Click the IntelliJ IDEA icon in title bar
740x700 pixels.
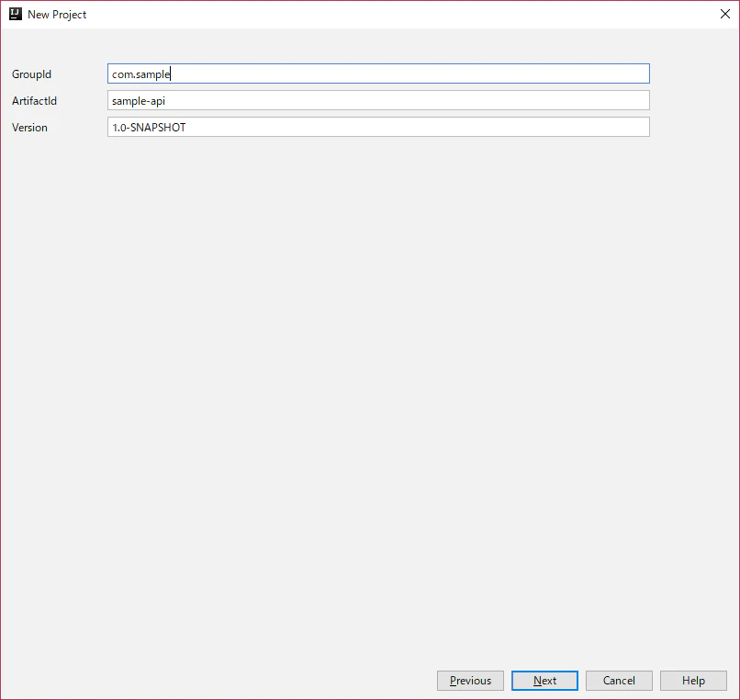point(16,14)
